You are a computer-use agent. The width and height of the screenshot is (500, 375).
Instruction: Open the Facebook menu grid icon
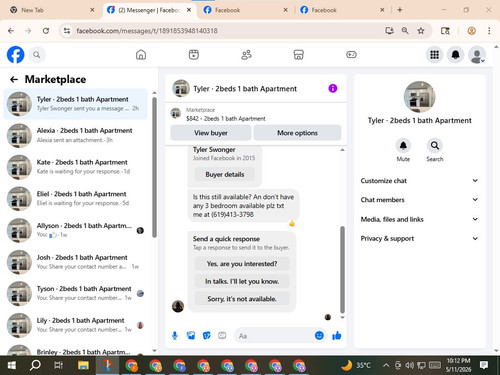pos(434,55)
